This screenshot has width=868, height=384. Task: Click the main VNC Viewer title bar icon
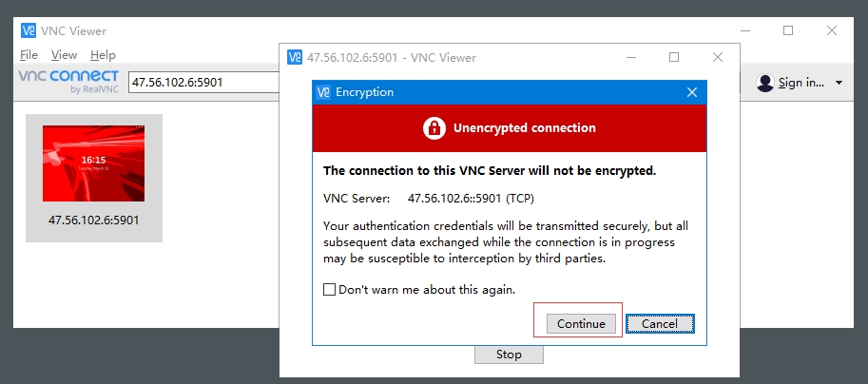click(29, 30)
